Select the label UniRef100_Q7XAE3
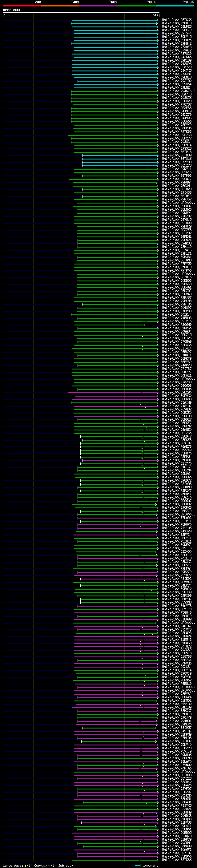Screen dimensions: 197x868 point(177,47)
